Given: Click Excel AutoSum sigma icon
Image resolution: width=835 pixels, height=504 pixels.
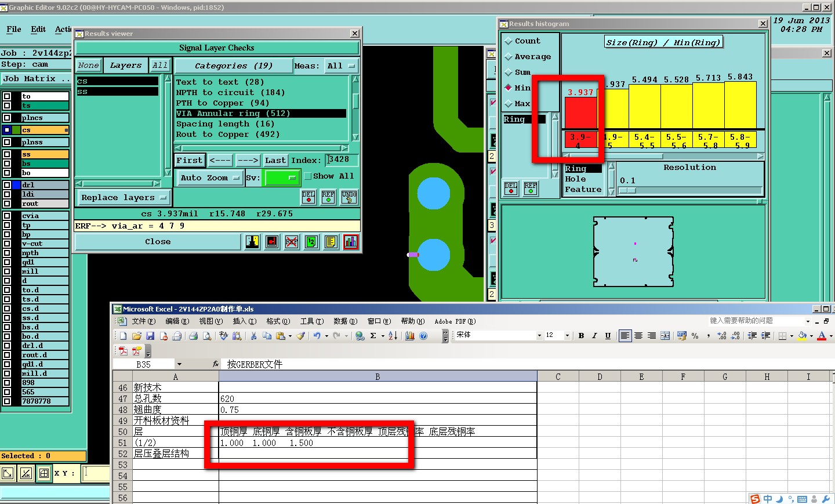Looking at the screenshot, I should 373,336.
